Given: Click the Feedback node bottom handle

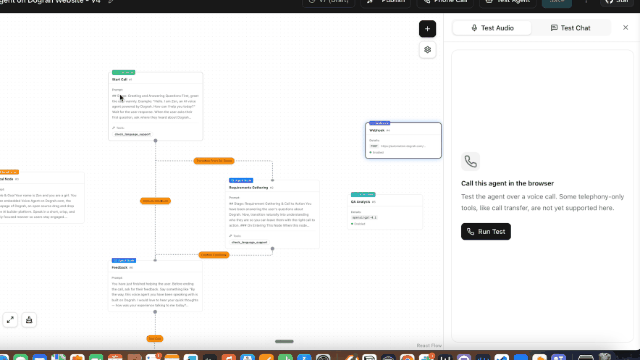Looking at the screenshot, I should [155, 312].
